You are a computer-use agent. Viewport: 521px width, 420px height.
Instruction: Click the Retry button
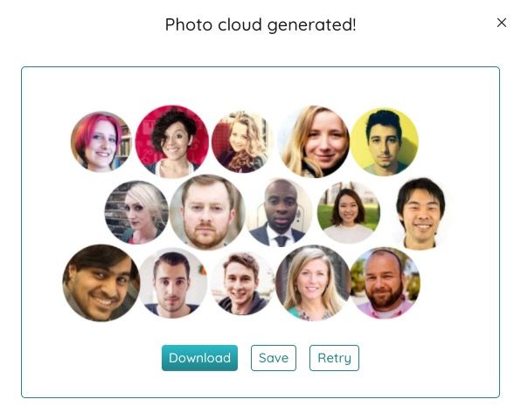[334, 358]
